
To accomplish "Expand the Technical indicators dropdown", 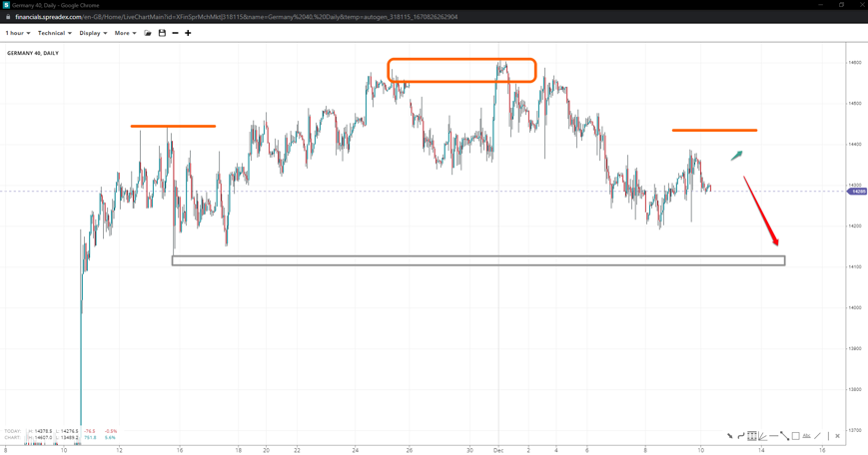I will click(x=54, y=33).
